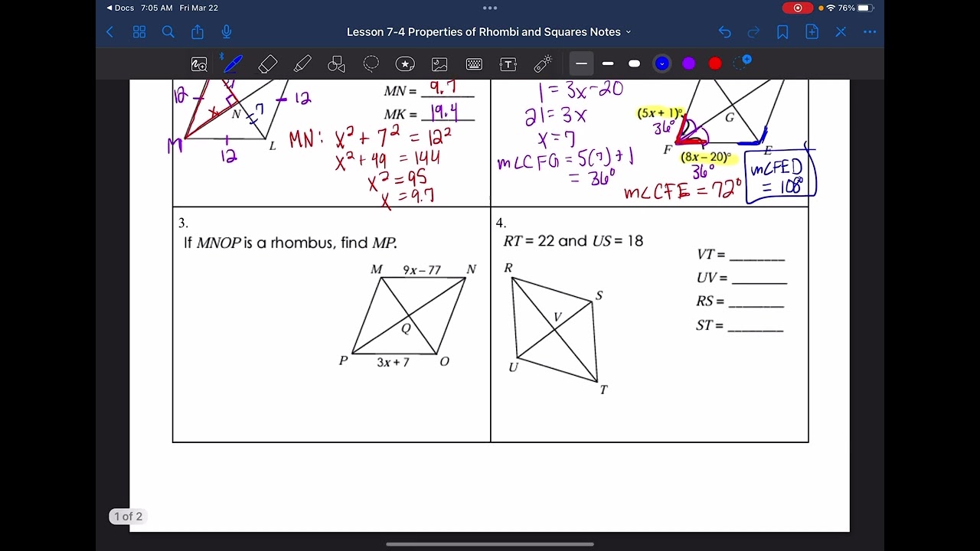Redo the last undone action
Viewport: 980px width, 551px height.
[x=753, y=32]
